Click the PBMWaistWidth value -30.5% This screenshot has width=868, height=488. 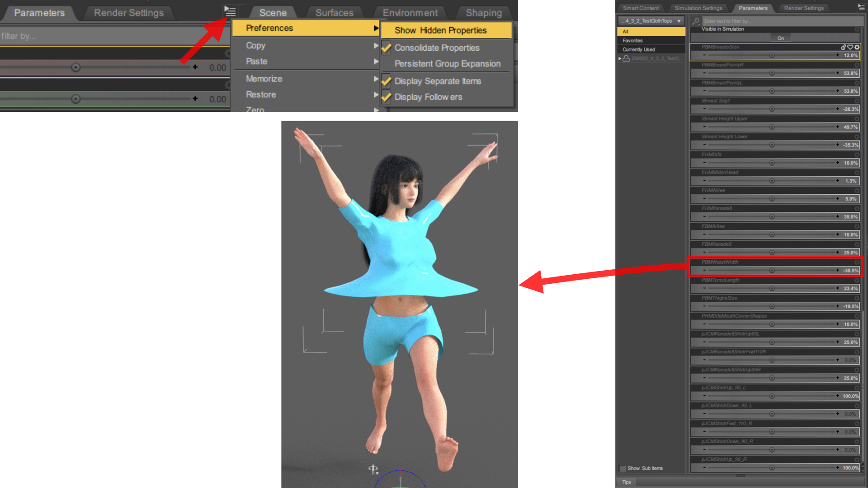[850, 270]
